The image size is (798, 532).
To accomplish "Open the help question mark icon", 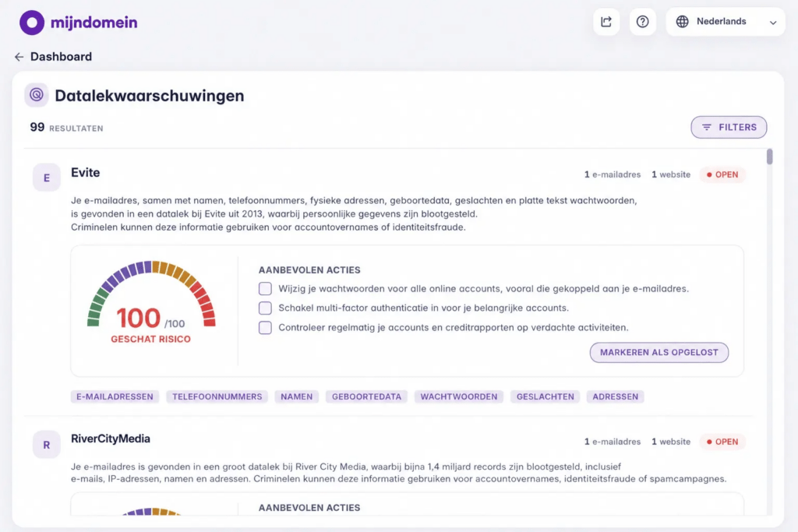I will coord(642,21).
